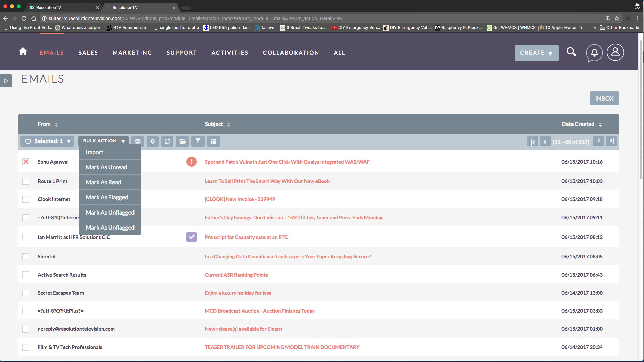Screen dimensions: 644x362
Task: Click the Inbox button
Action: 604,98
